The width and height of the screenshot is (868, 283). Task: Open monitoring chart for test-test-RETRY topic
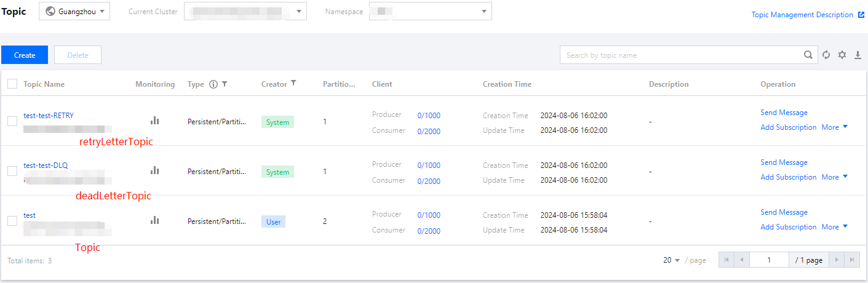(x=155, y=121)
